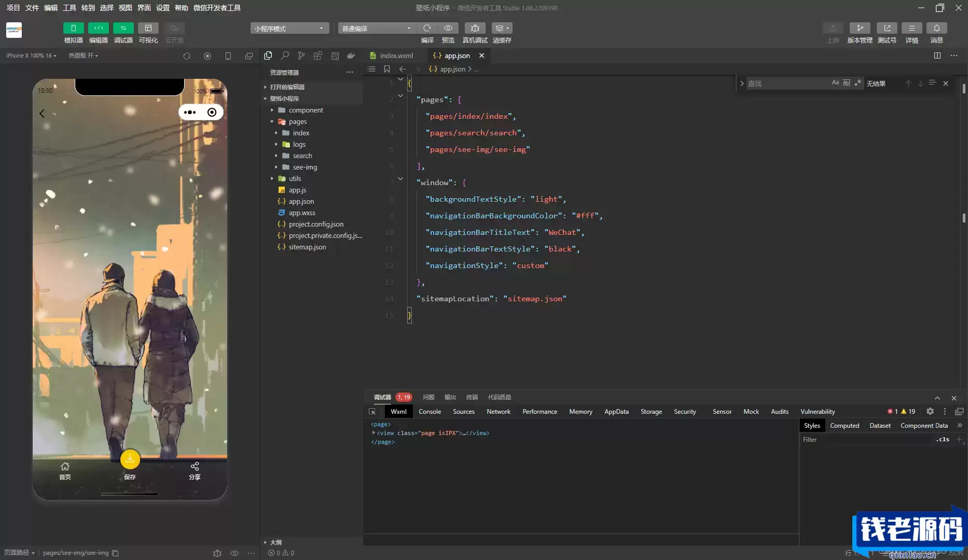Open devtools settings gear
968x560 pixels.
(x=930, y=411)
